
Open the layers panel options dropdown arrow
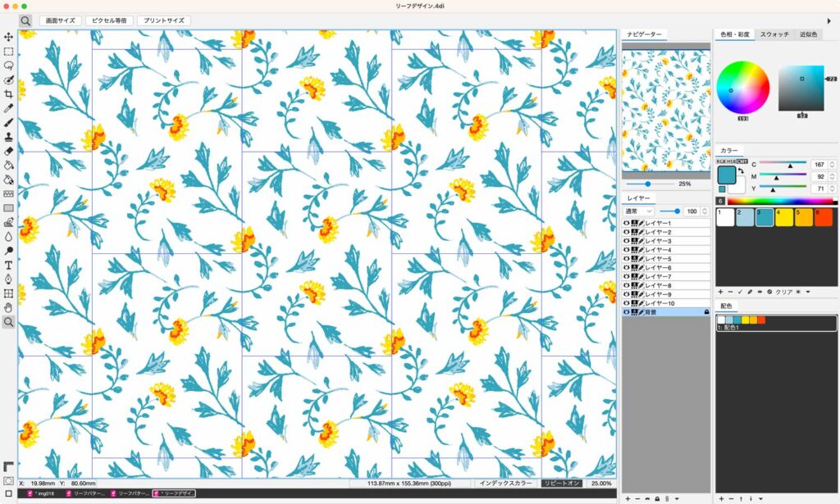click(x=677, y=498)
